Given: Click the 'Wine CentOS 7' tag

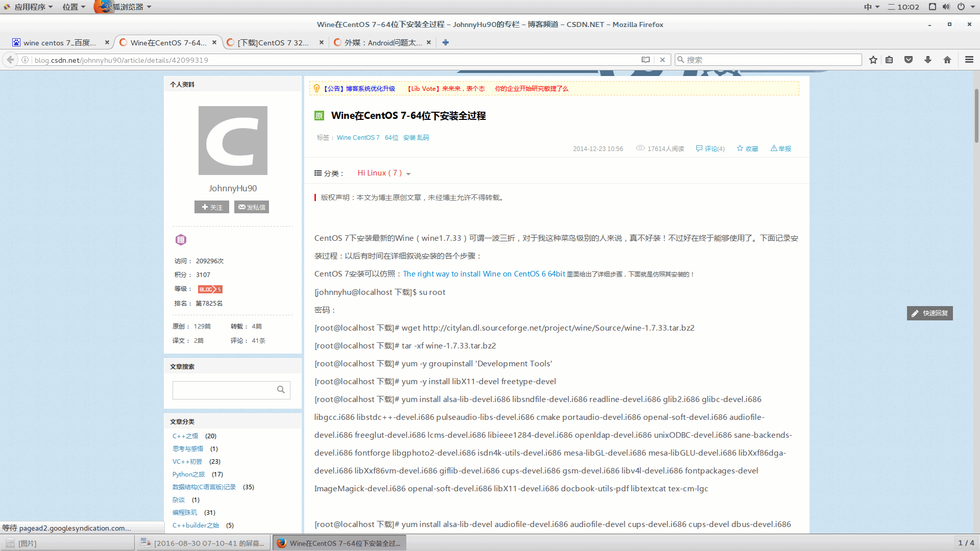Looking at the screenshot, I should 358,137.
